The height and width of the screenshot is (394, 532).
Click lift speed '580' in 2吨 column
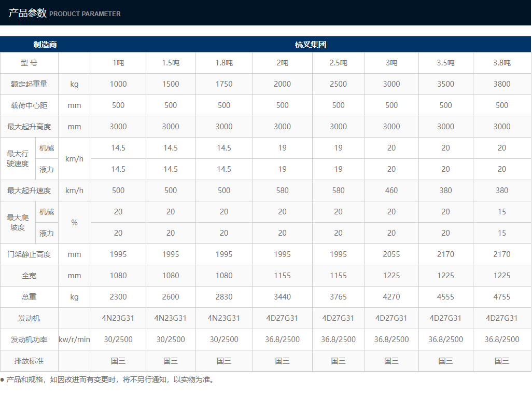[x=282, y=191]
